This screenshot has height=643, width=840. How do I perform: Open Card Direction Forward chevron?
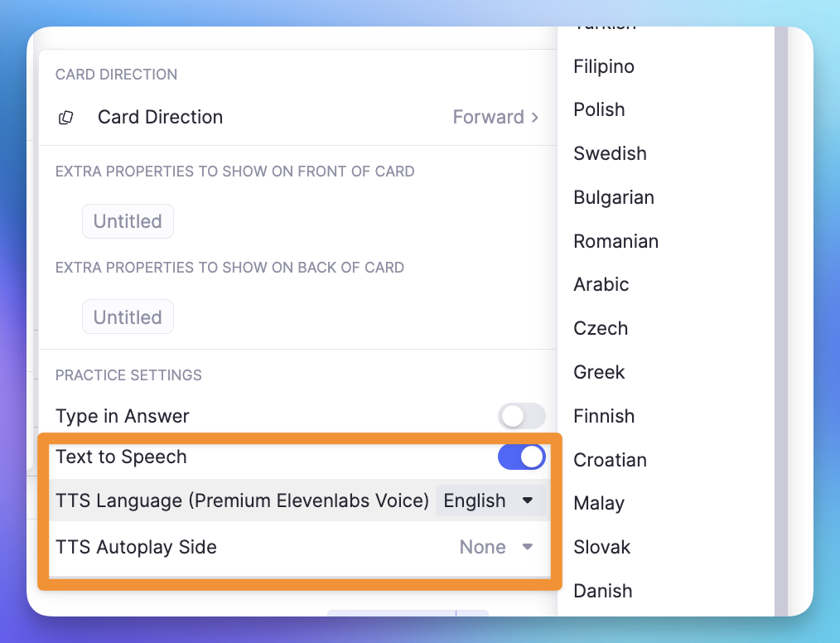click(x=535, y=118)
